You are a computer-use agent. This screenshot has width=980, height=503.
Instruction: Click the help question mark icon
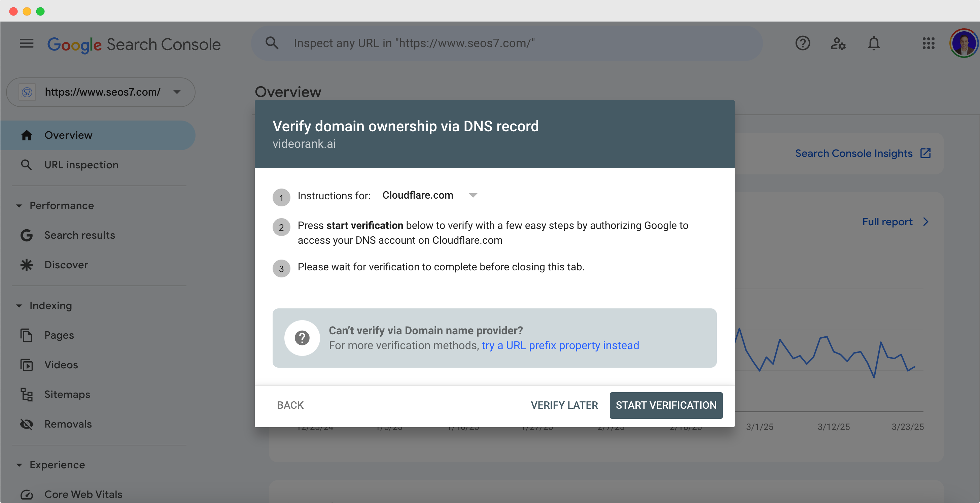tap(802, 43)
